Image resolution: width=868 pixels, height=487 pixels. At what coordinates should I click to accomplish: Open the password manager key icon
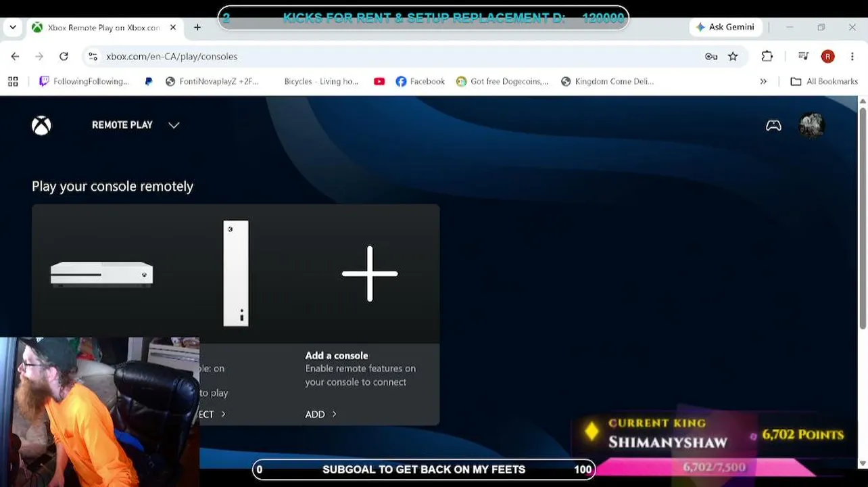(711, 57)
